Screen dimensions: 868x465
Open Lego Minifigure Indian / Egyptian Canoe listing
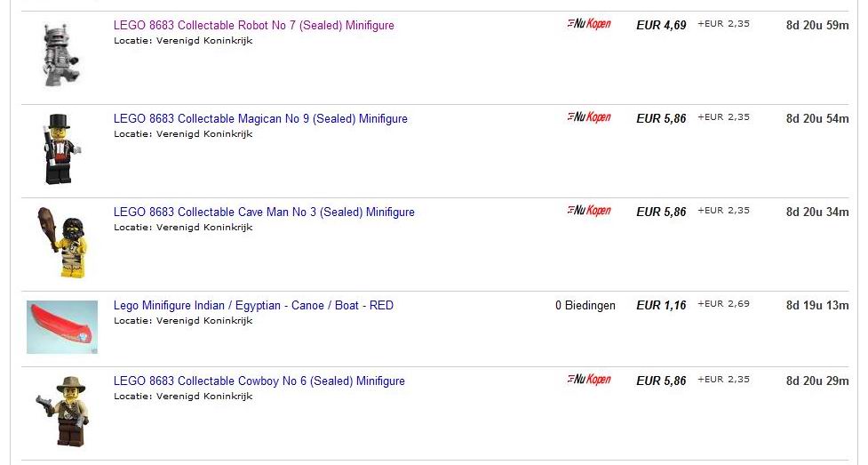click(253, 305)
